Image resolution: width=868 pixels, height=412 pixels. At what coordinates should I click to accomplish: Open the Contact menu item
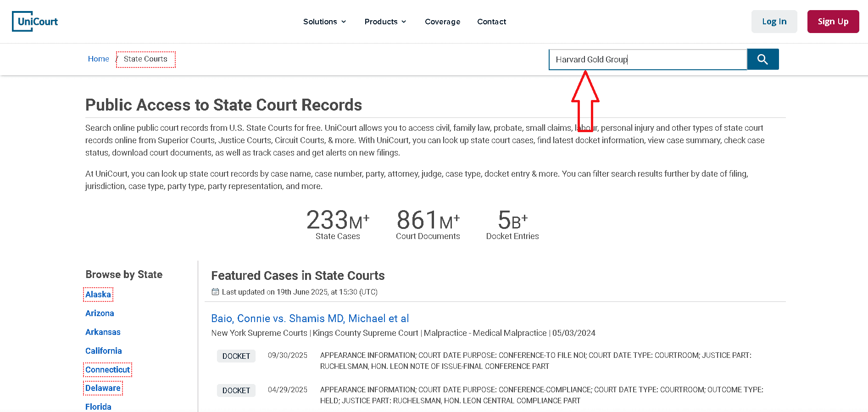coord(491,22)
